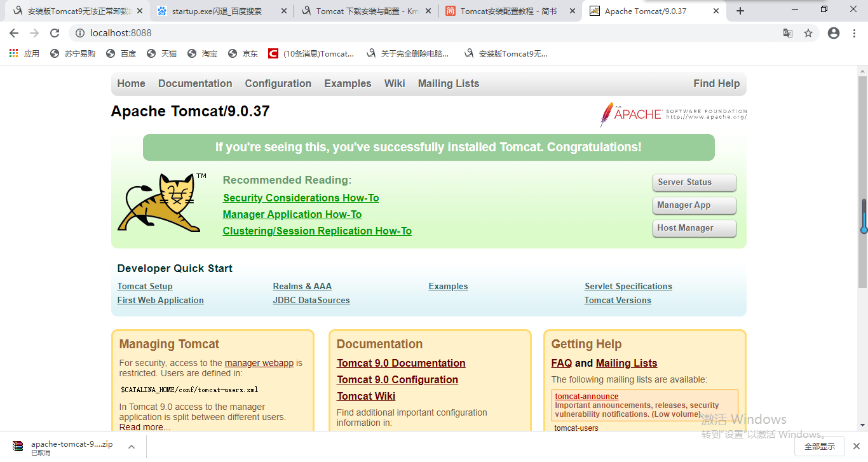Open the 京东 bookmark from bookmarks bar
This screenshot has width=868, height=462.
pos(243,53)
